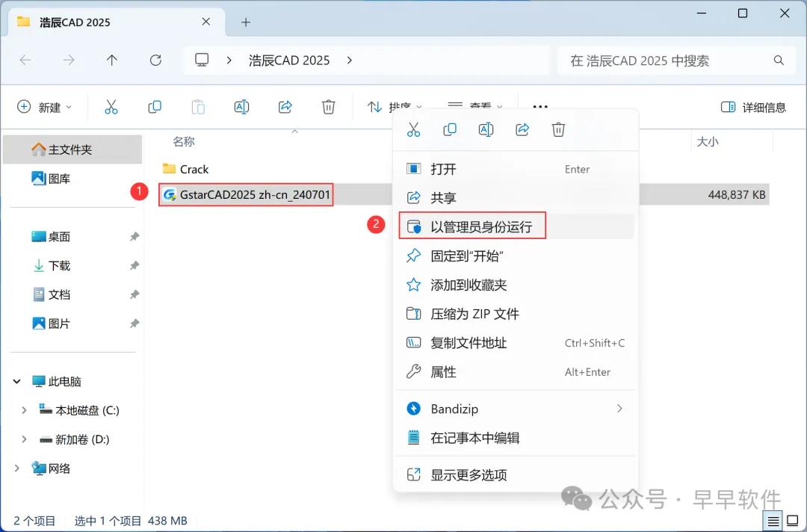Open the 新建 dropdown

(44, 107)
